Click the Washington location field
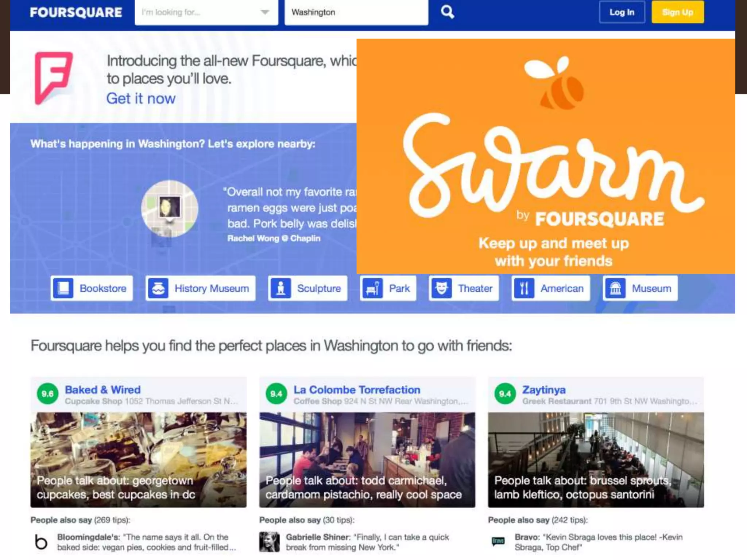The height and width of the screenshot is (560, 747). tap(356, 12)
